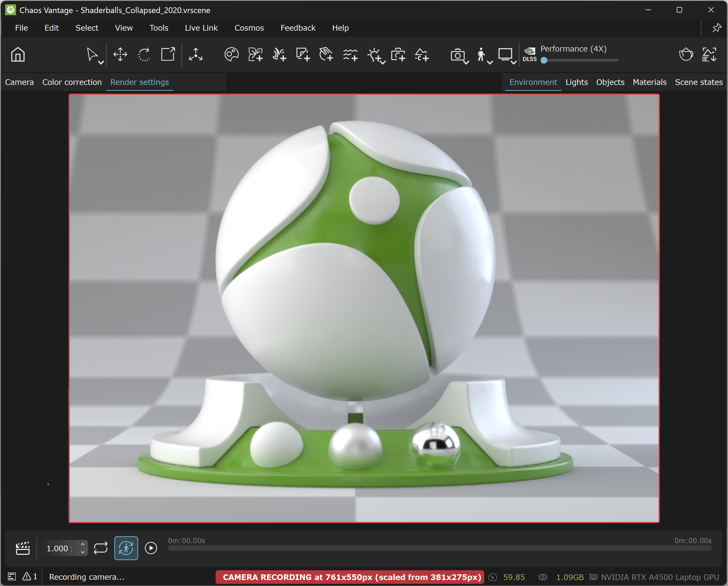Viewport: 728px width, 586px height.
Task: Expand the camera snapshot dropdown arrow
Action: tap(466, 62)
